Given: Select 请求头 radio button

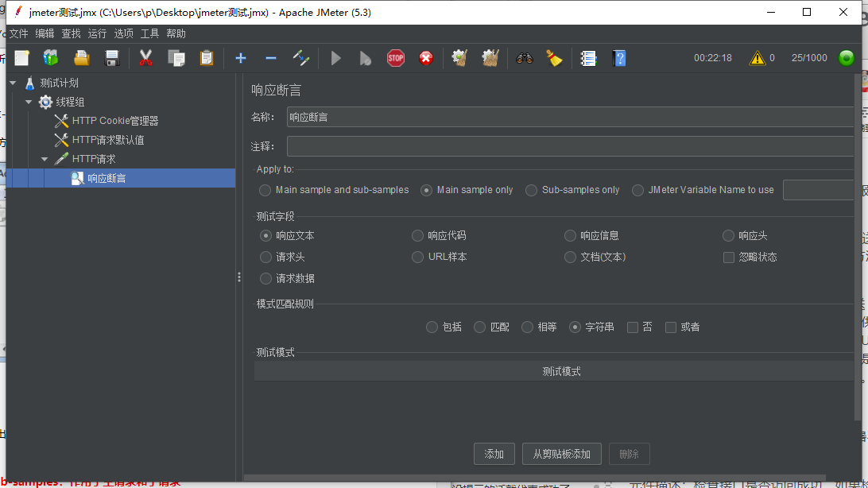Looking at the screenshot, I should (x=265, y=258).
